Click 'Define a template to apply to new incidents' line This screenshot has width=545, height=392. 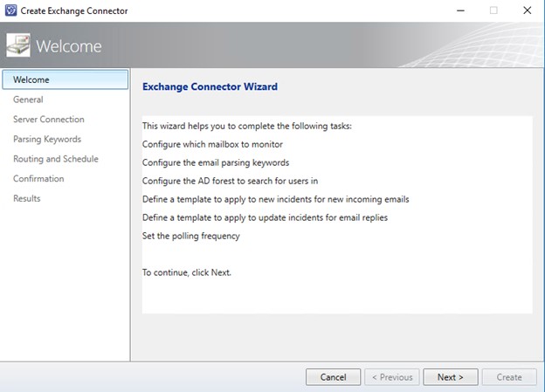(276, 199)
